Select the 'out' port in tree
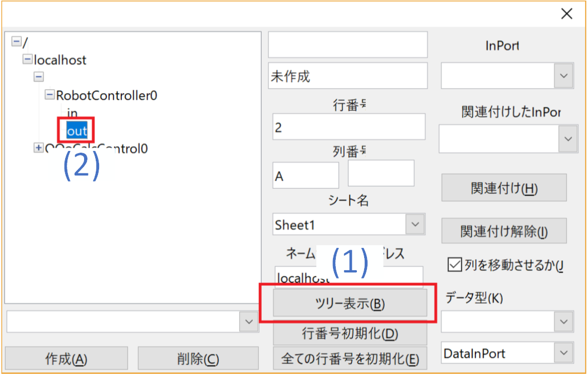The width and height of the screenshot is (588, 375). pyautogui.click(x=77, y=131)
